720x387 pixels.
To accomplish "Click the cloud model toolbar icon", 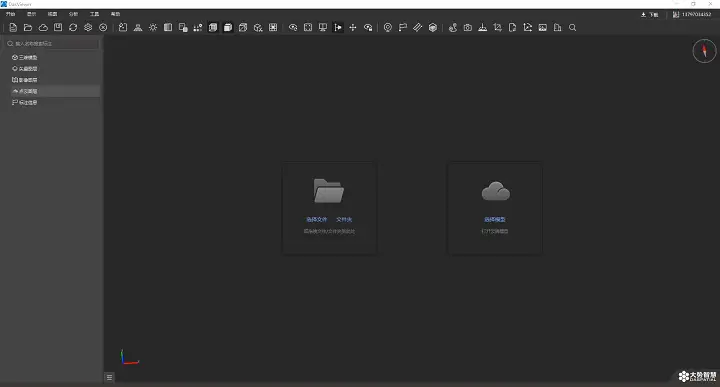I will tap(43, 28).
